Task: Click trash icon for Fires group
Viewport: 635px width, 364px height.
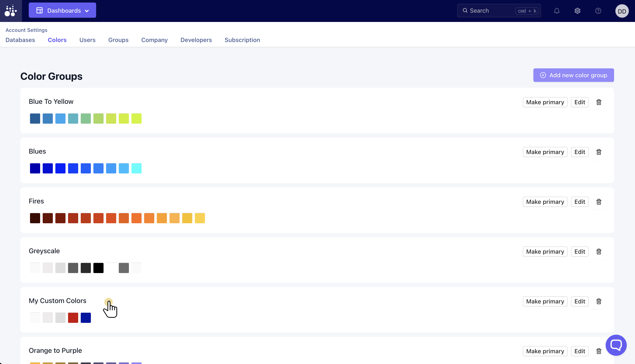Action: [x=599, y=202]
